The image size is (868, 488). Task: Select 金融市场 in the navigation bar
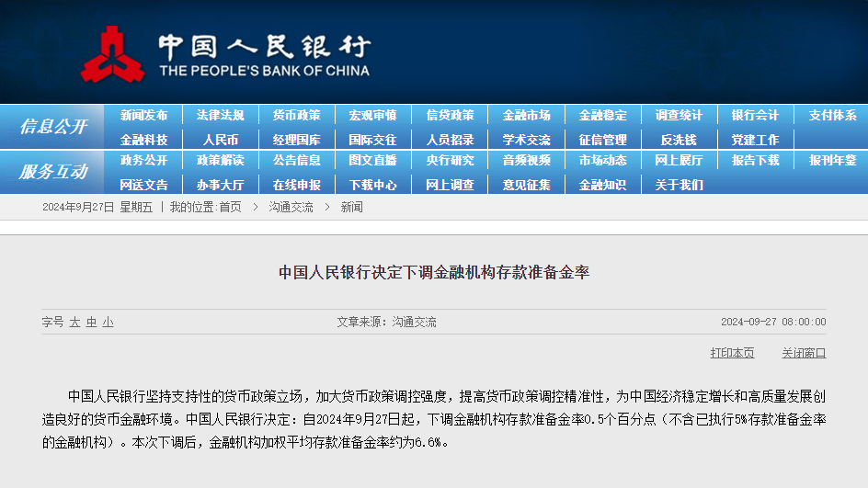526,115
